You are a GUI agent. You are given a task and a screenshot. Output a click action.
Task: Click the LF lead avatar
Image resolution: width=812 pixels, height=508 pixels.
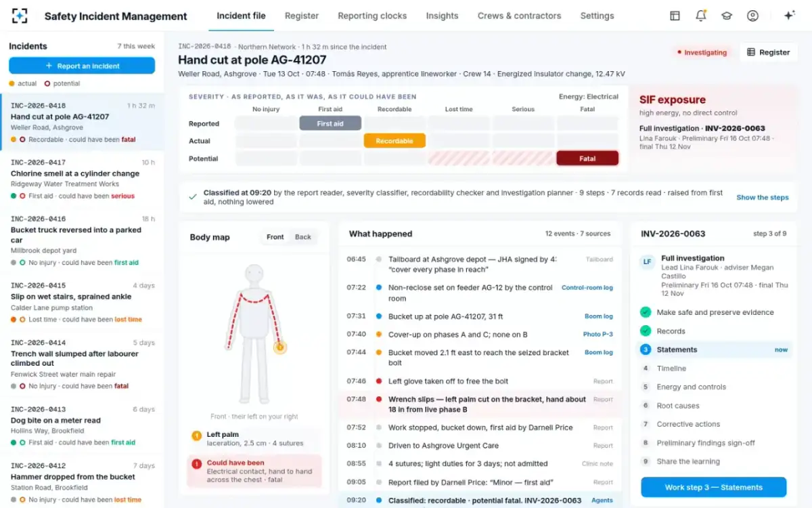pyautogui.click(x=648, y=261)
